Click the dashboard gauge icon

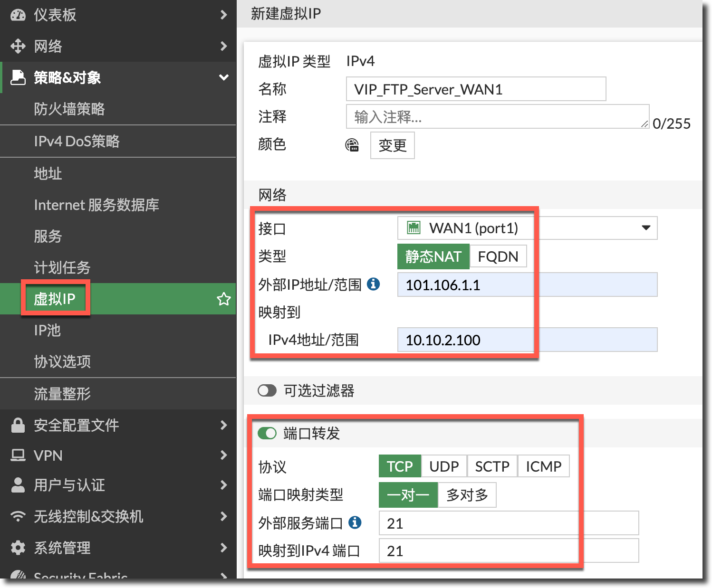coord(18,15)
